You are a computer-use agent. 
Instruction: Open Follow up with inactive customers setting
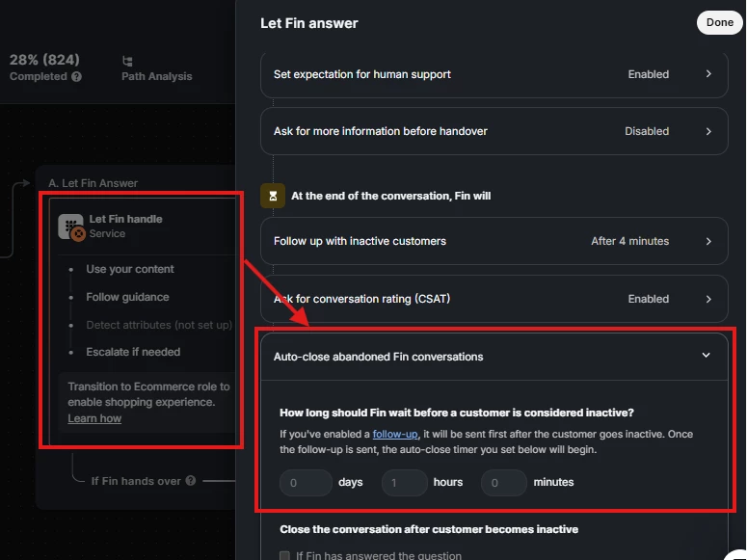(x=494, y=241)
